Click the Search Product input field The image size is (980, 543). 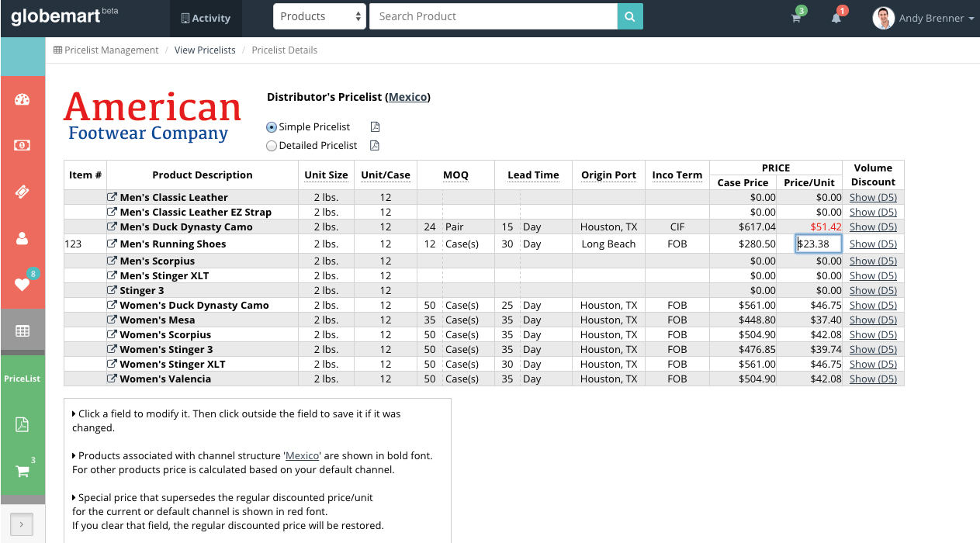click(x=493, y=16)
